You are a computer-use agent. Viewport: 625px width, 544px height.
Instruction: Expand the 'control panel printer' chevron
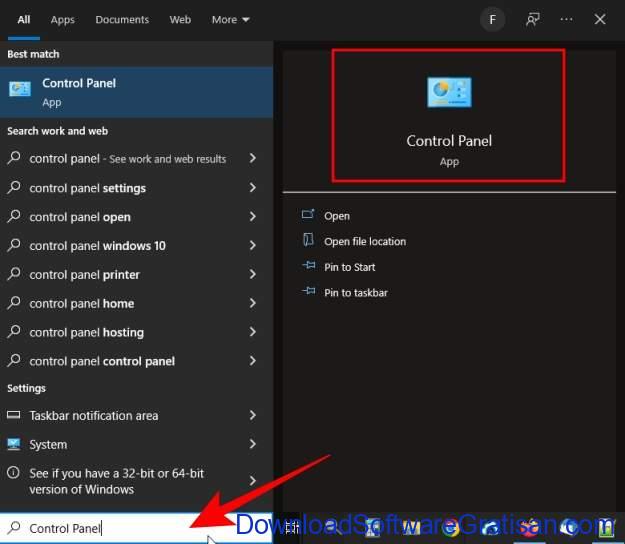point(253,274)
